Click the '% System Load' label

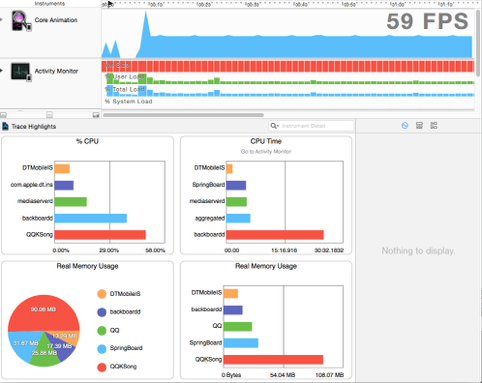[129, 101]
